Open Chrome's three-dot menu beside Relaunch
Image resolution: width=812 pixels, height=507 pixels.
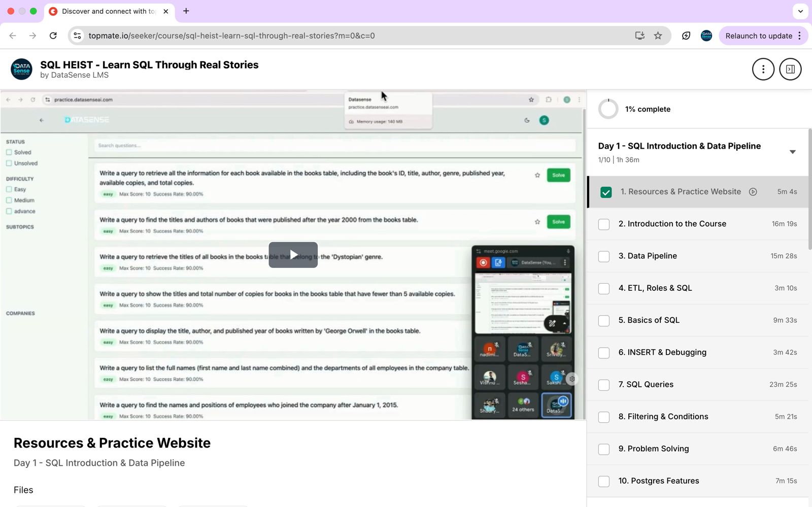800,36
